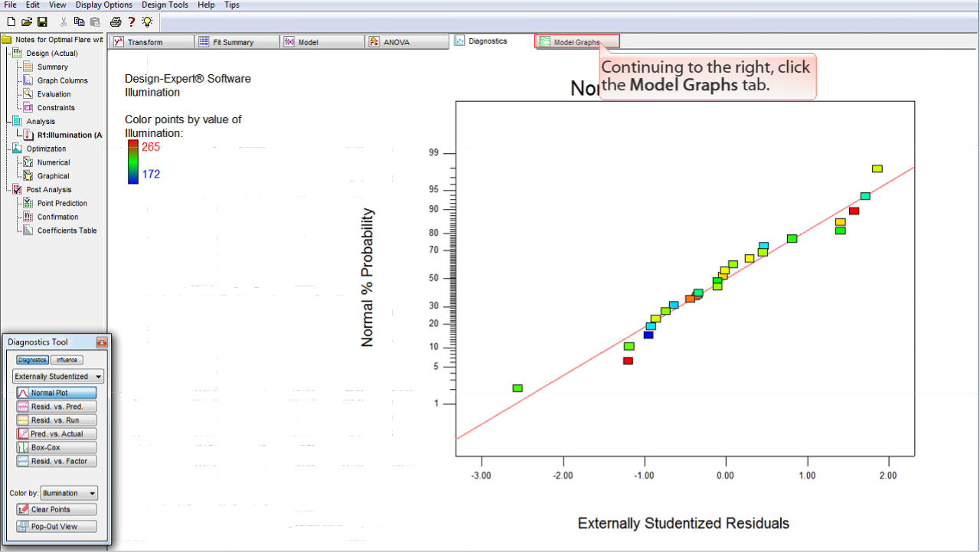Toggle Diagnostics mode in Diagnostics Tool

[x=32, y=360]
